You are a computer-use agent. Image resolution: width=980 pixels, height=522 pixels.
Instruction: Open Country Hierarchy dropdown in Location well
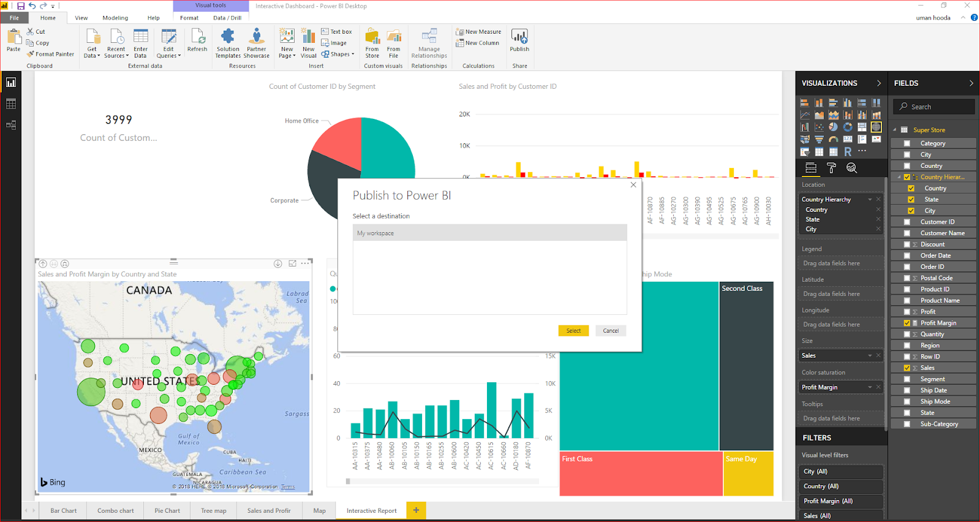click(x=870, y=200)
